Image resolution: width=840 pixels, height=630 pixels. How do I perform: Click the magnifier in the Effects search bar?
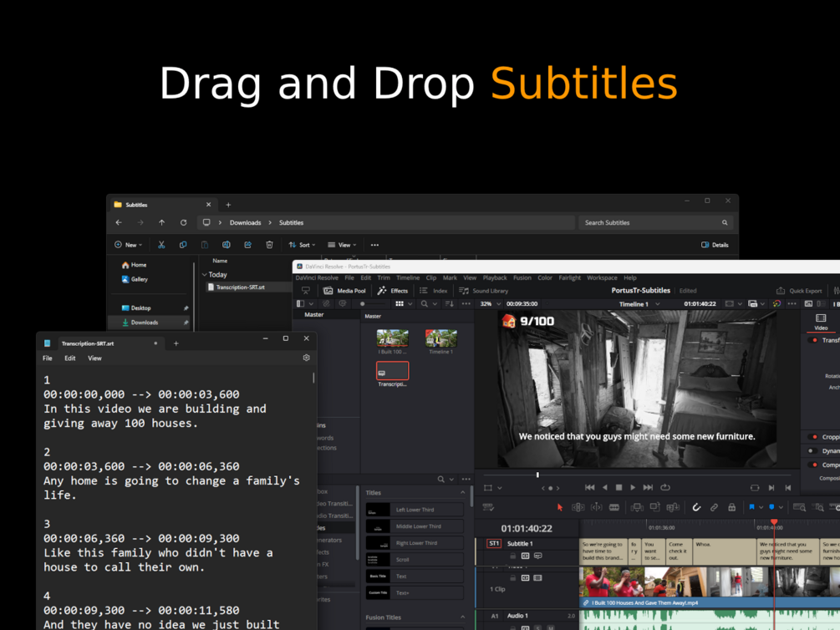point(440,480)
